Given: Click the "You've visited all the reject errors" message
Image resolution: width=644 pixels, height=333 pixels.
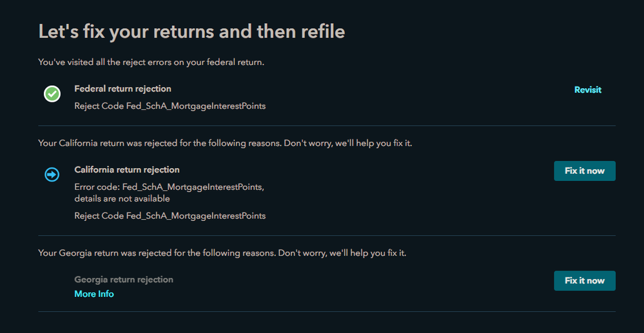Looking at the screenshot, I should [x=151, y=62].
